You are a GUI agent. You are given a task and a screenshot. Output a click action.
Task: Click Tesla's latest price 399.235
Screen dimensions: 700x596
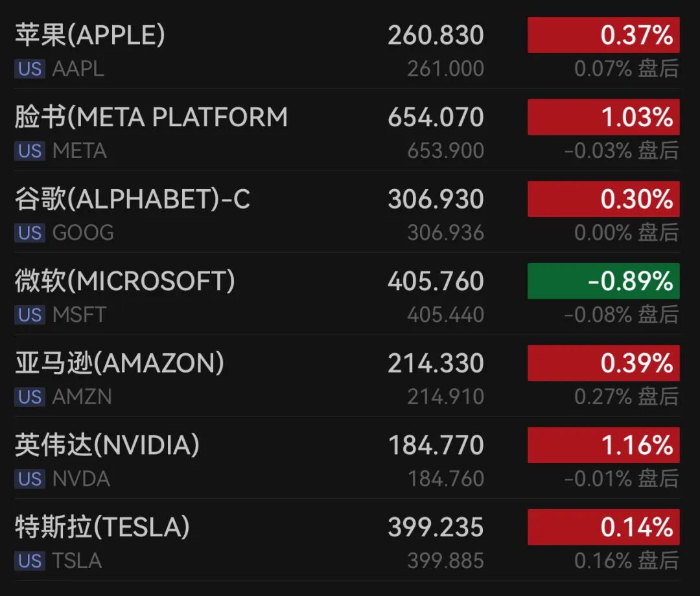pos(436,527)
